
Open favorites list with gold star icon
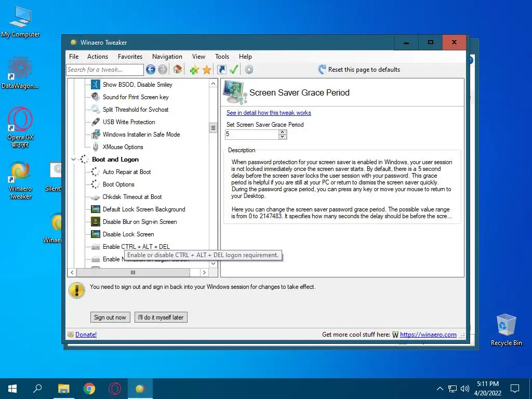coord(207,70)
